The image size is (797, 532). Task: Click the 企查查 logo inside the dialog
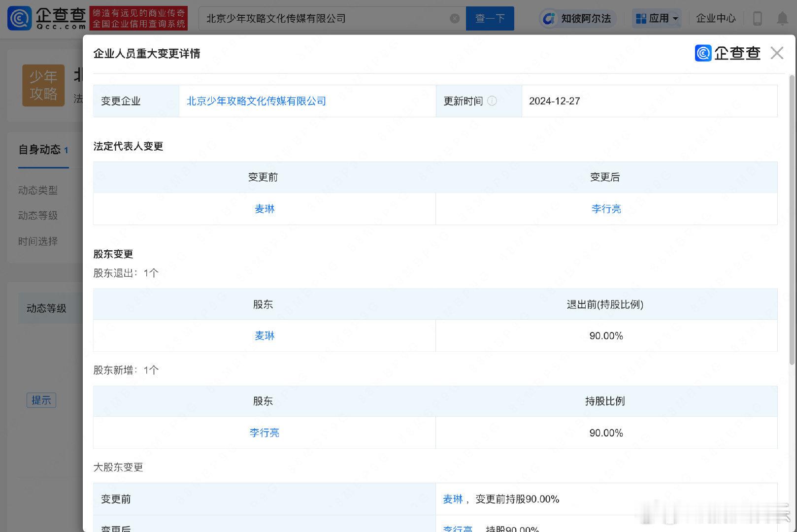coord(728,53)
